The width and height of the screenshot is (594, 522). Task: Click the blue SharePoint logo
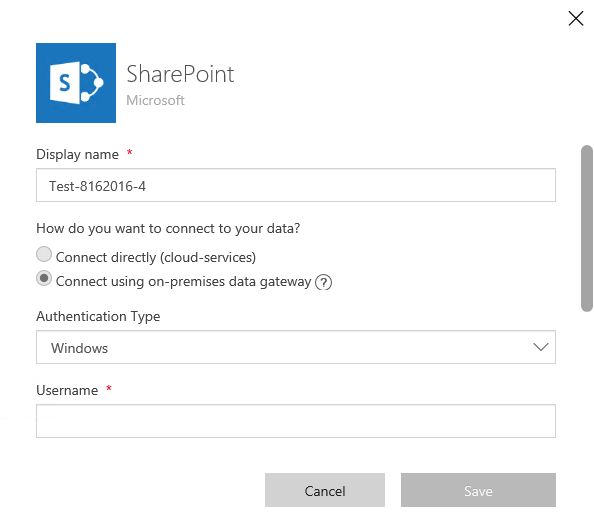click(x=76, y=83)
